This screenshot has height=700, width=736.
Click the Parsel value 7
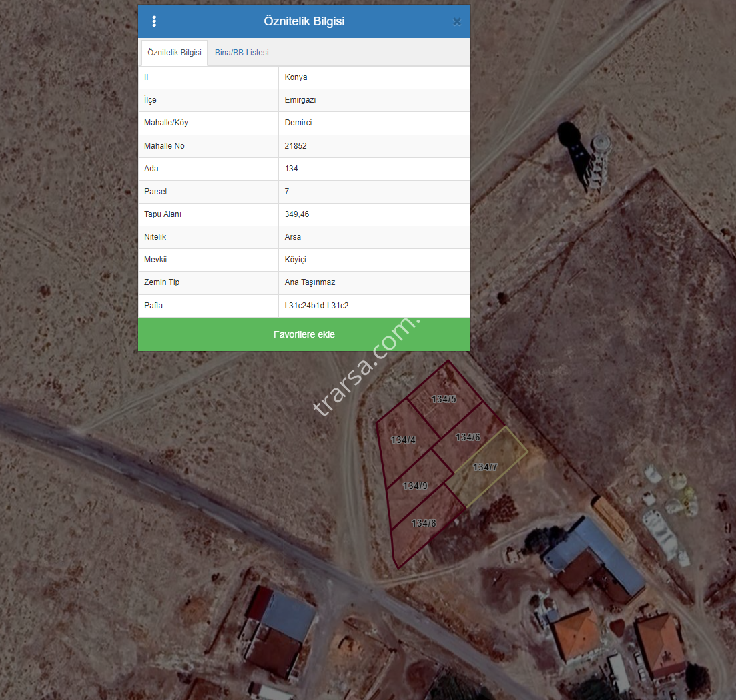pos(374,192)
